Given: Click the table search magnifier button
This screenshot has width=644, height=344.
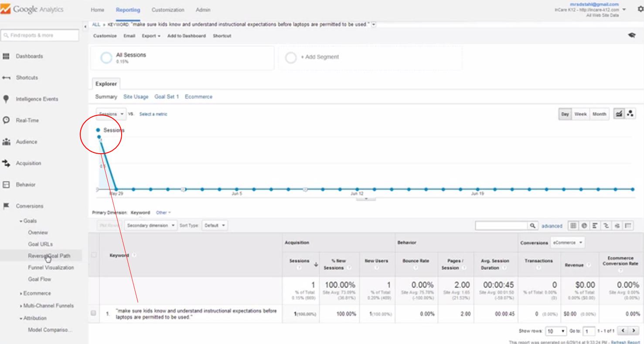Looking at the screenshot, I should 533,226.
